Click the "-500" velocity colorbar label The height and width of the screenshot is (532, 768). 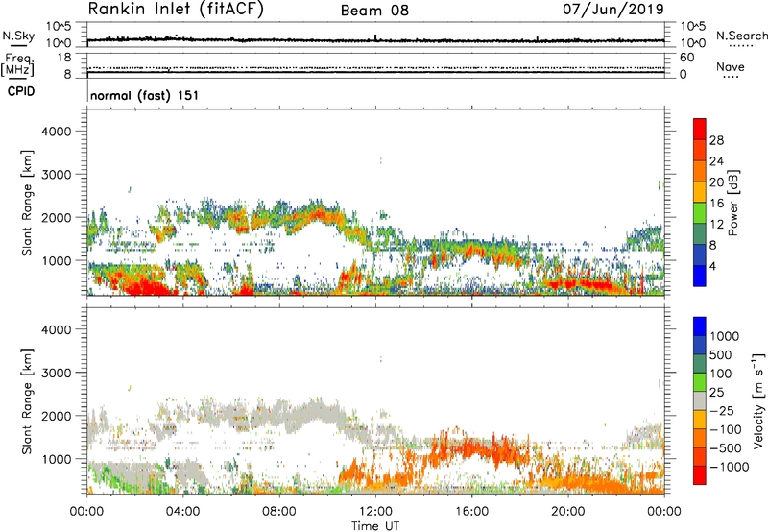pyautogui.click(x=725, y=447)
